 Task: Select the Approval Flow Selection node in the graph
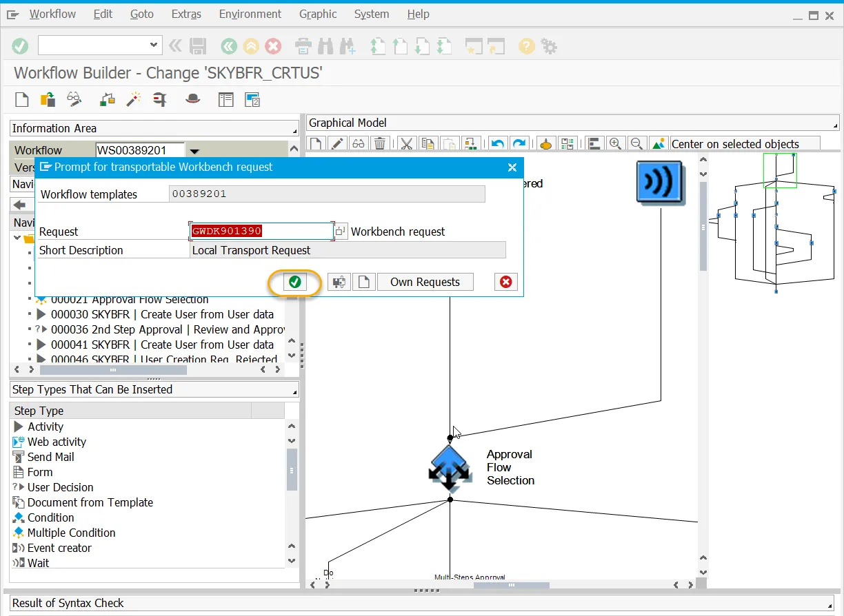click(x=450, y=468)
